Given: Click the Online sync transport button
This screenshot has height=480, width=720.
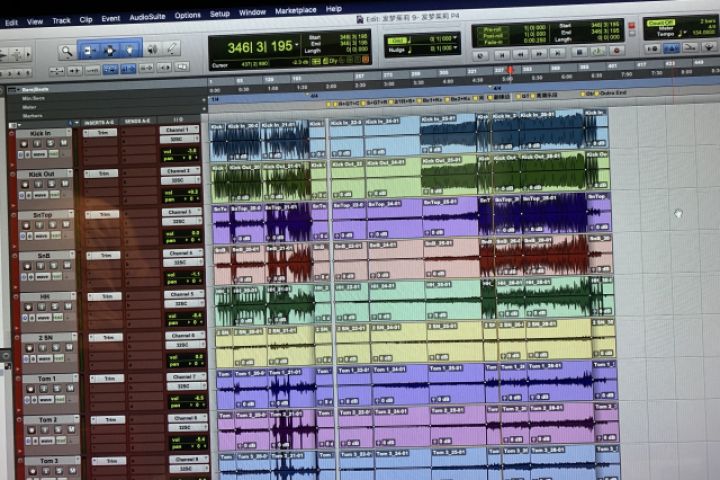Looking at the screenshot, I should point(480,56).
